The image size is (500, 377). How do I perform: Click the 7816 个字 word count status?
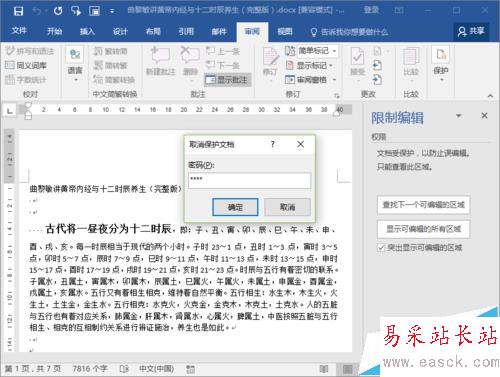pos(90,369)
